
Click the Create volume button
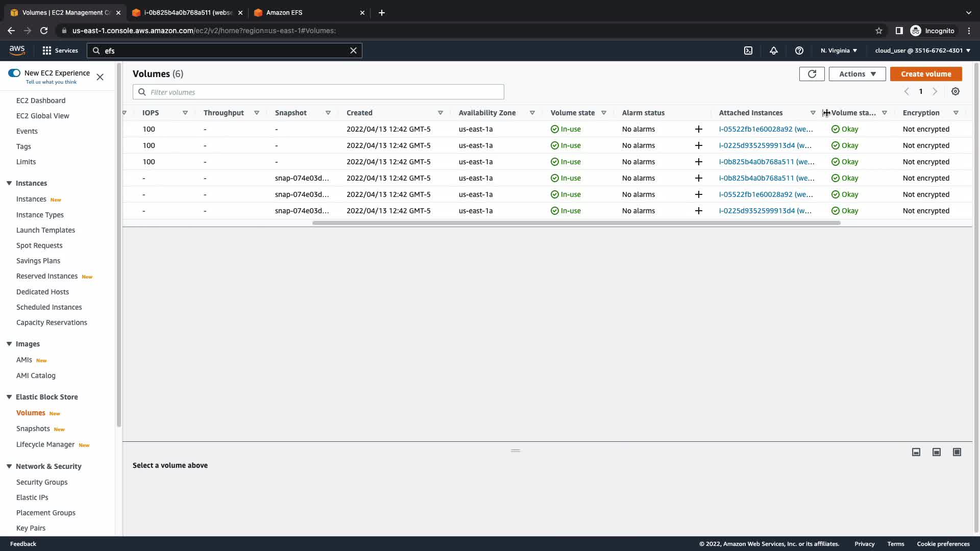pyautogui.click(x=926, y=74)
